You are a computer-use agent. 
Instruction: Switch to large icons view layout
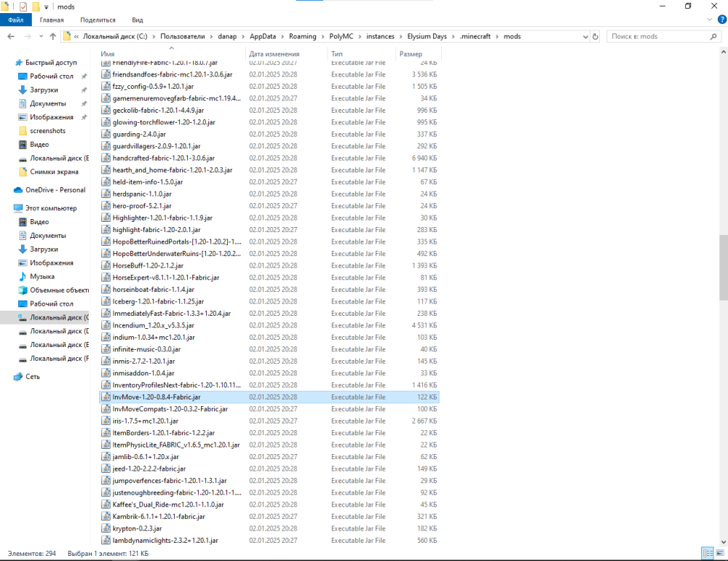(x=720, y=553)
